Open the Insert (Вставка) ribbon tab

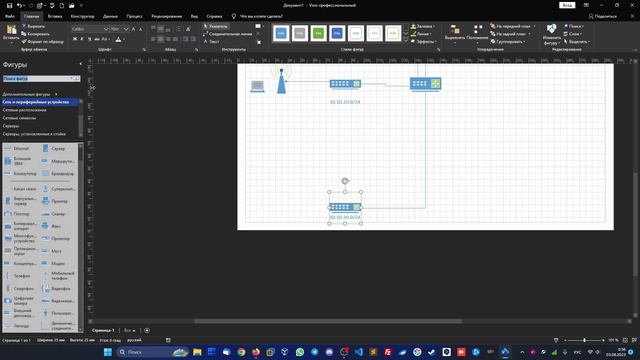pos(55,16)
